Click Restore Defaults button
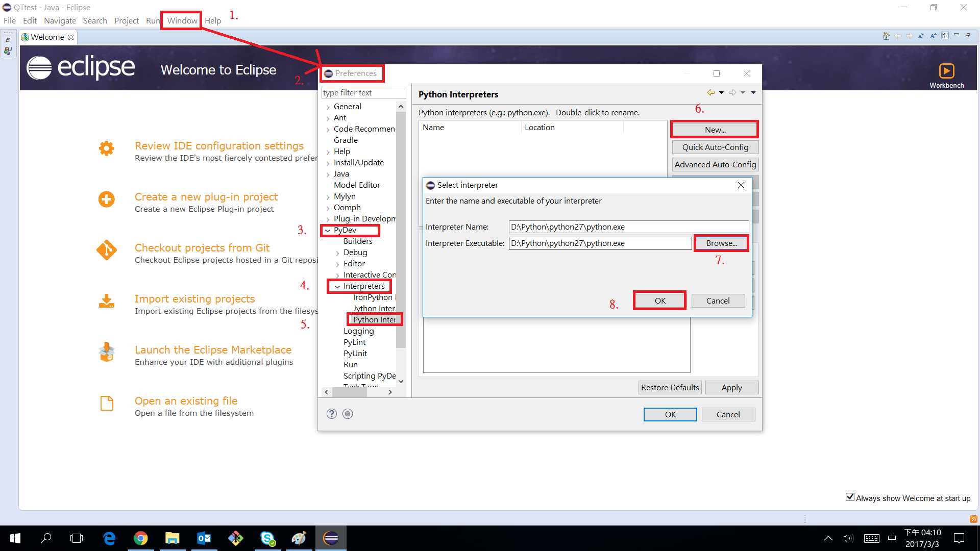Screen dimensions: 980x551 (x=670, y=387)
